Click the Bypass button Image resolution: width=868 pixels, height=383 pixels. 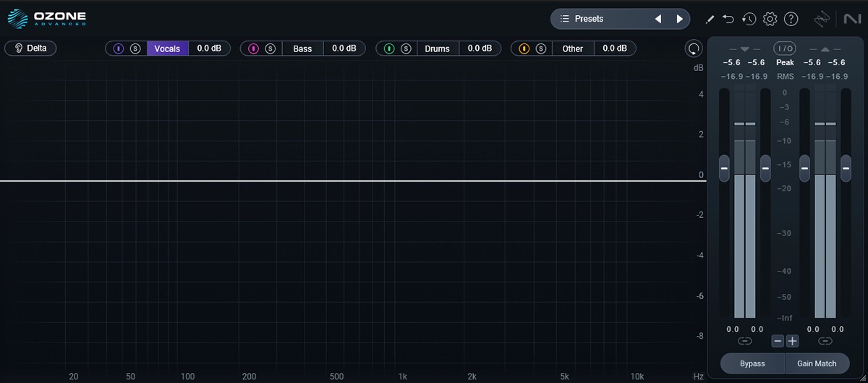point(752,363)
